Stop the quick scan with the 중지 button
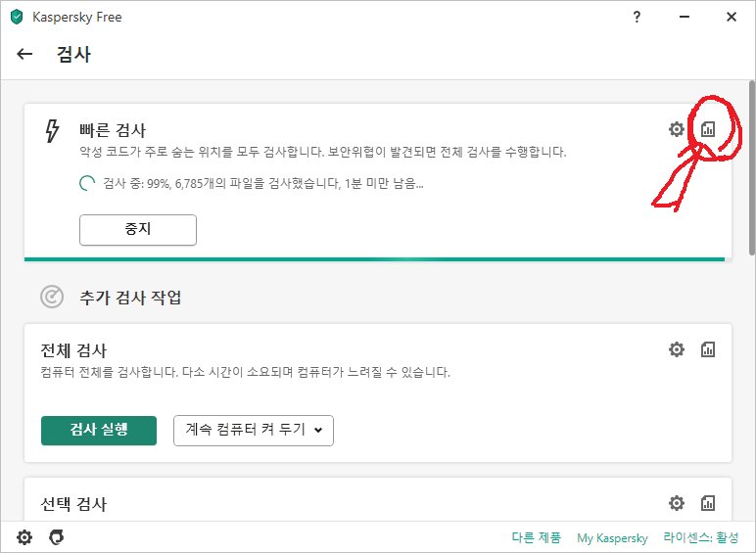Image resolution: width=756 pixels, height=553 pixels. click(x=138, y=230)
